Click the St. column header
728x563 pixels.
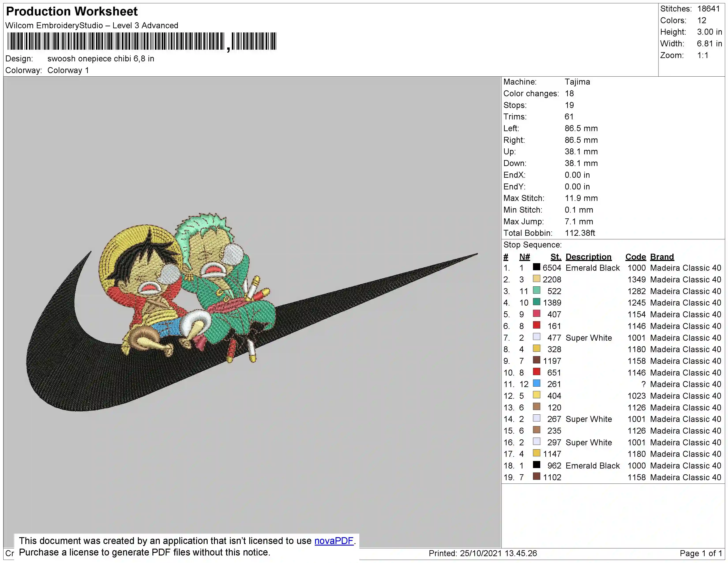(556, 257)
